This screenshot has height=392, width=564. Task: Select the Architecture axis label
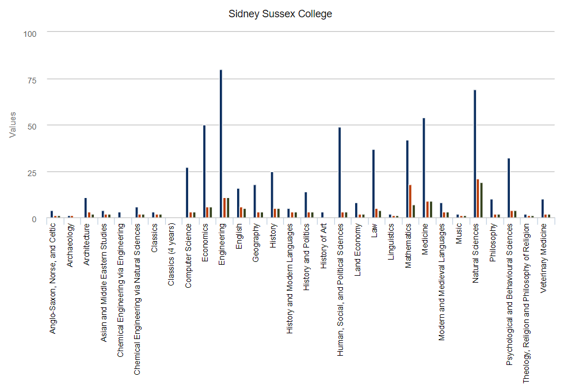tap(87, 245)
